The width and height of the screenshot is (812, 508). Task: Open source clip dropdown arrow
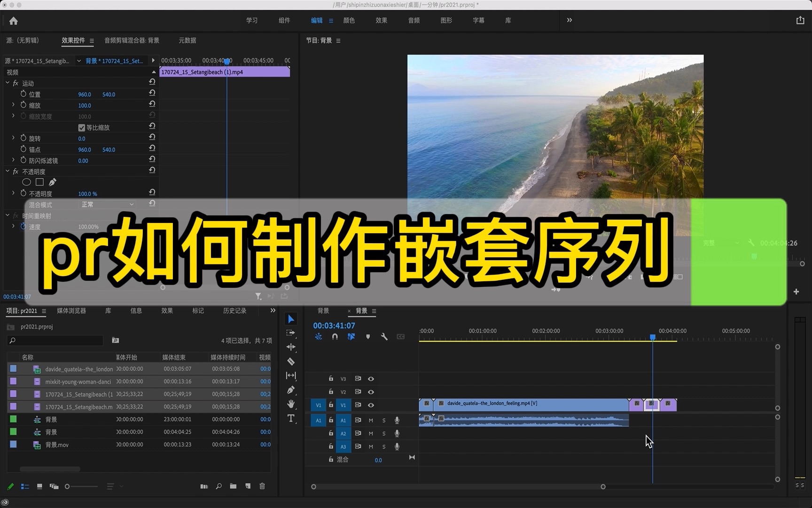pos(79,61)
